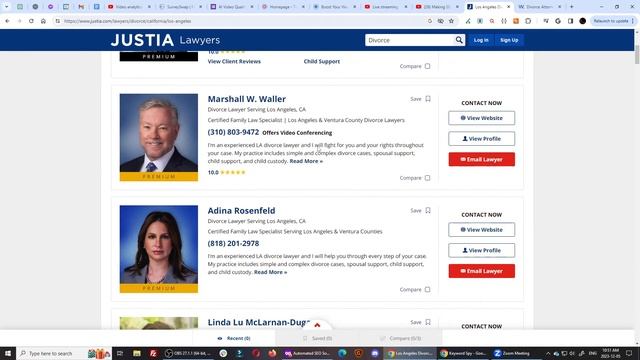Open the Gmail pinned tab
Image resolution: width=640 pixels, height=360 pixels.
pos(81,7)
